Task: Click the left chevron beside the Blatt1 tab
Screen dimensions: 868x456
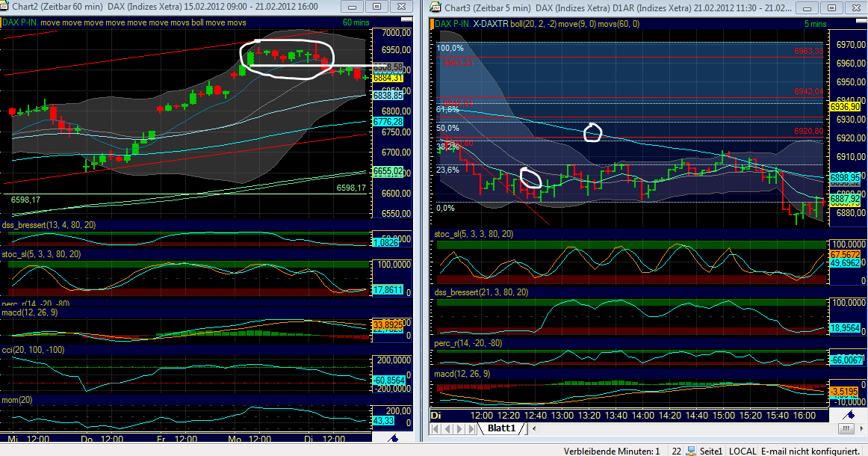Action: tap(535, 428)
